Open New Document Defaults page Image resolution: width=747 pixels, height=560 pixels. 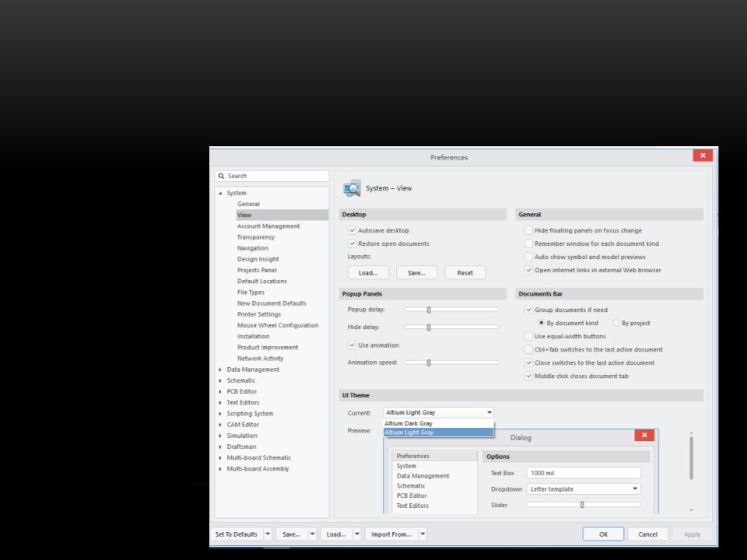point(272,303)
